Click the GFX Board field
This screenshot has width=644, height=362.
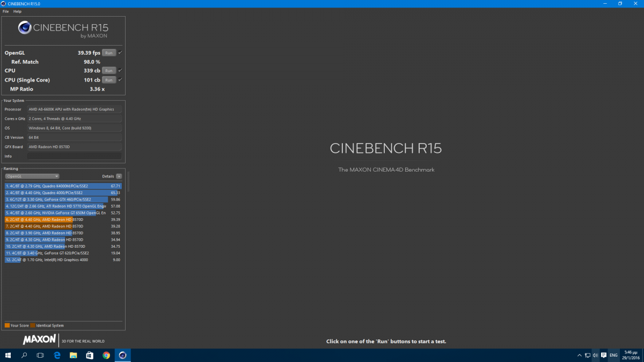coord(75,147)
